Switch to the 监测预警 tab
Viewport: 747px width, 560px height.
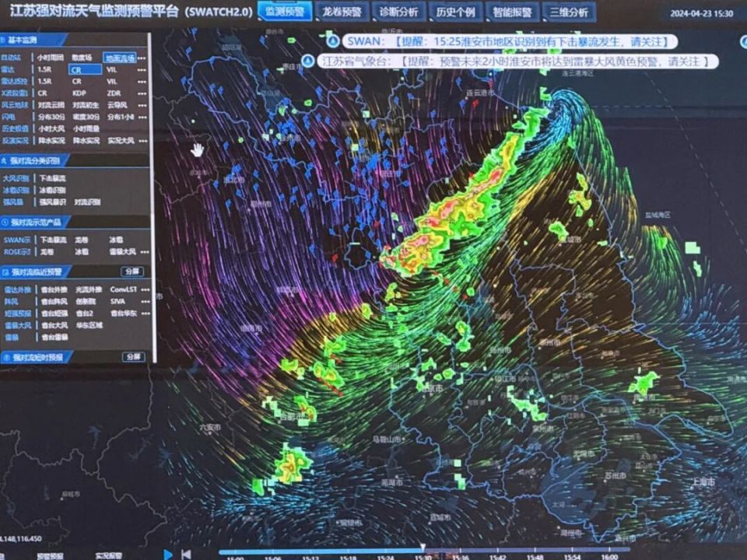tap(285, 12)
